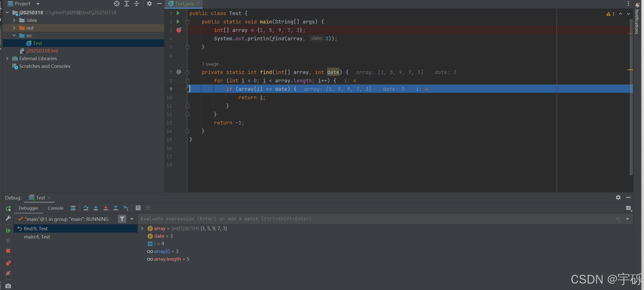Open Evaluate Expression calculator icon
This screenshot has width=644, height=290.
pos(138,208)
